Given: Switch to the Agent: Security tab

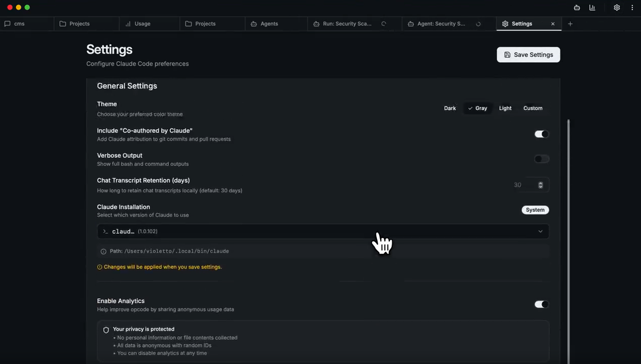Looking at the screenshot, I should [x=449, y=24].
